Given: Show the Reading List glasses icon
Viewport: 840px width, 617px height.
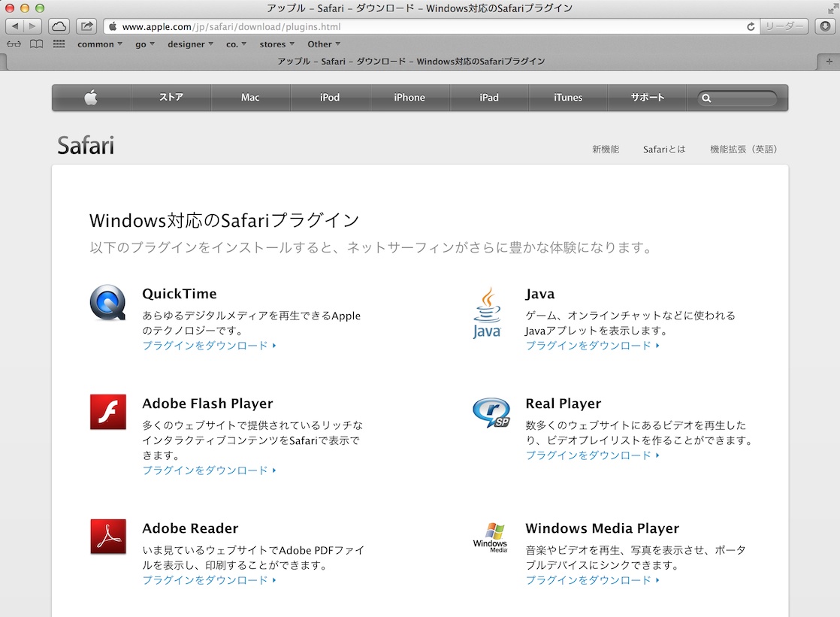Looking at the screenshot, I should 14,44.
